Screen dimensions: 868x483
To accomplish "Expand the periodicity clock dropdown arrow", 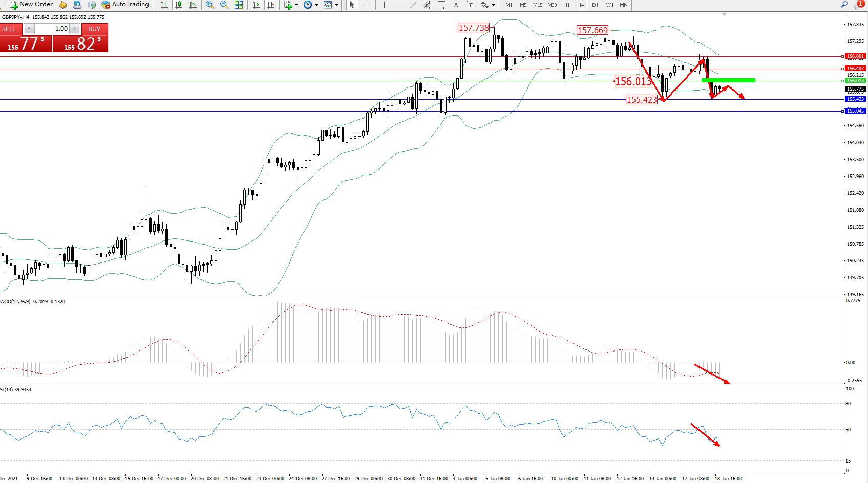I will 316,5.
